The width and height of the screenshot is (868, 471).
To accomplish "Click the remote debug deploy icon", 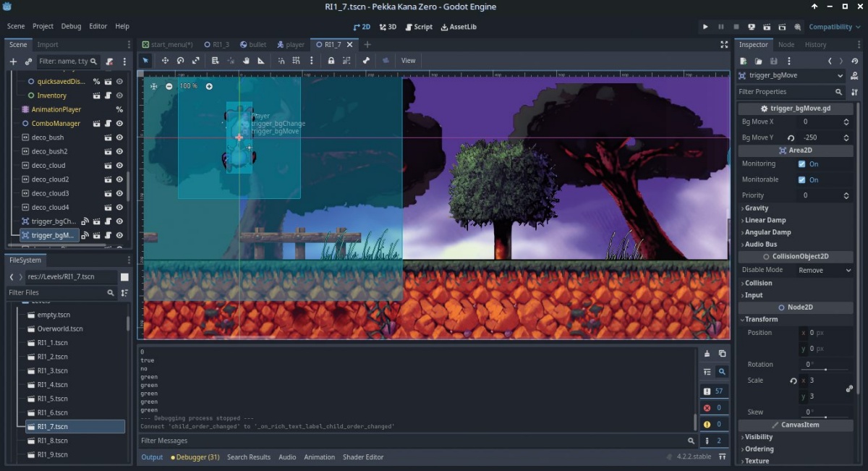I will coord(752,27).
